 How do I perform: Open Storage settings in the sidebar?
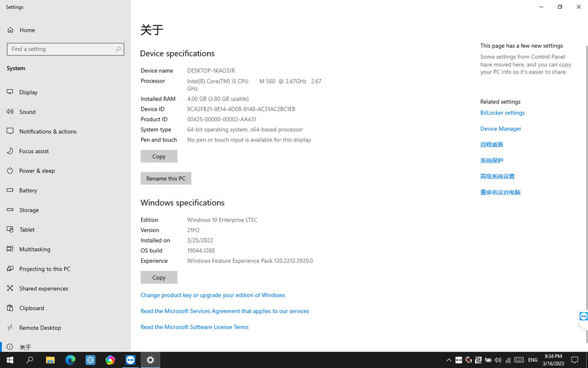point(29,210)
